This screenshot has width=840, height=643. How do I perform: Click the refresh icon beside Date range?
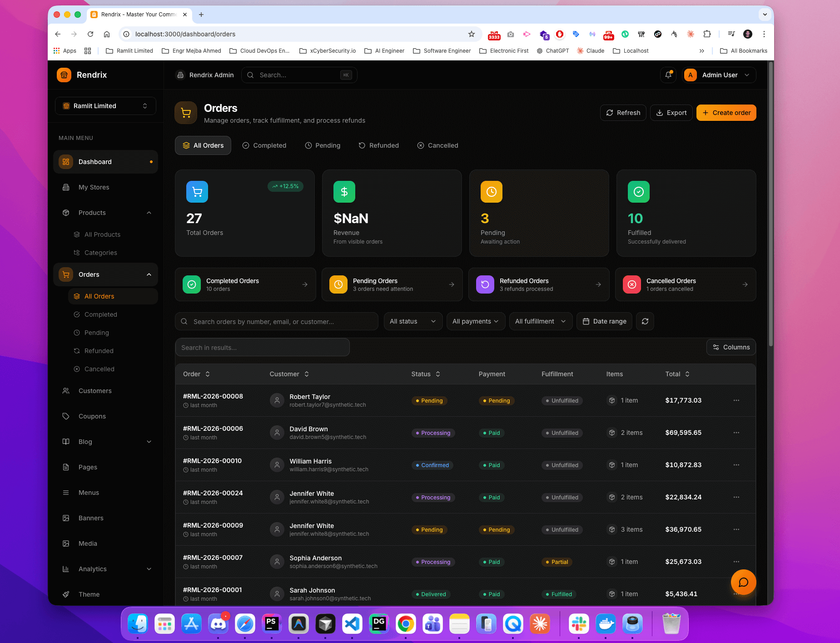pyautogui.click(x=645, y=321)
